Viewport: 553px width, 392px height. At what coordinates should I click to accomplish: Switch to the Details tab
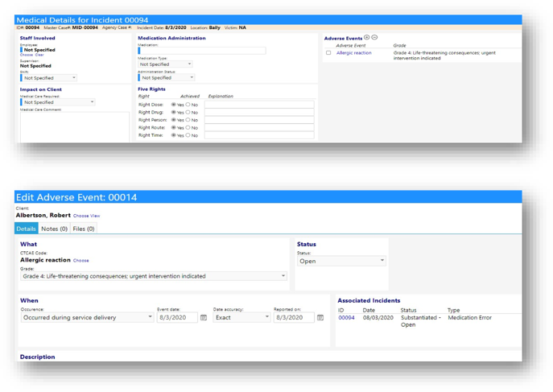pyautogui.click(x=26, y=229)
